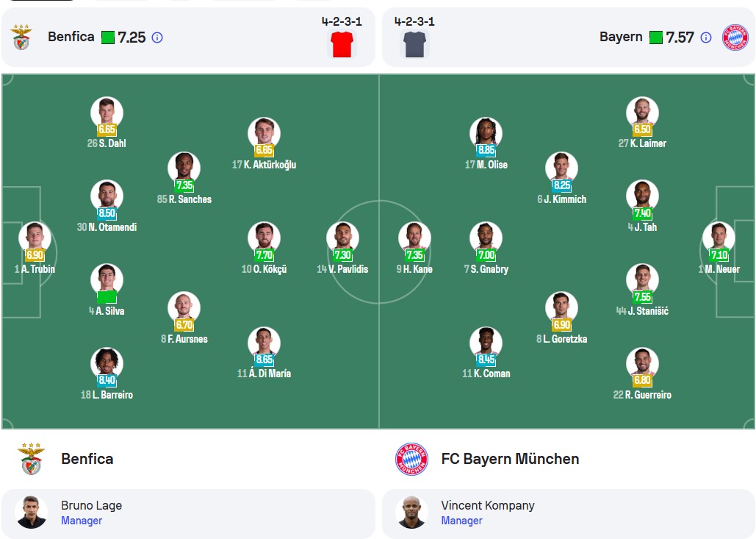The height and width of the screenshot is (539, 756).
Task: Click Bayern's dark gray jersey icon
Action: coord(414,44)
